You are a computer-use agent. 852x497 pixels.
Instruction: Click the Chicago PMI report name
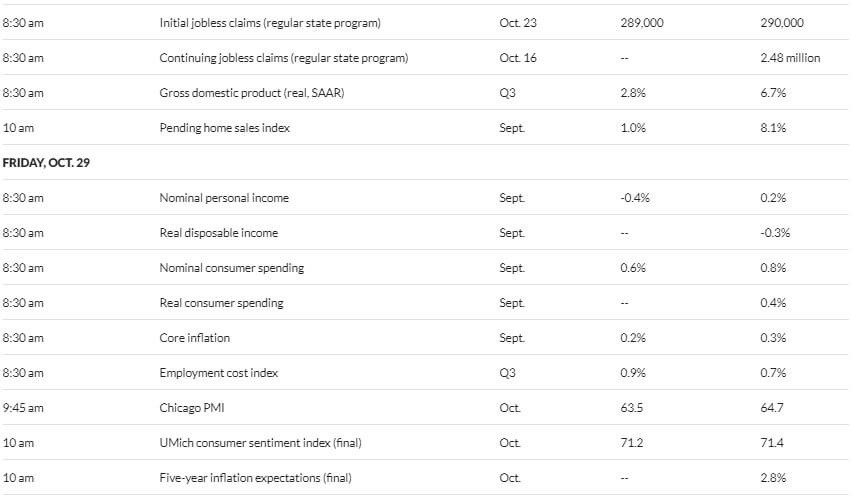point(192,408)
